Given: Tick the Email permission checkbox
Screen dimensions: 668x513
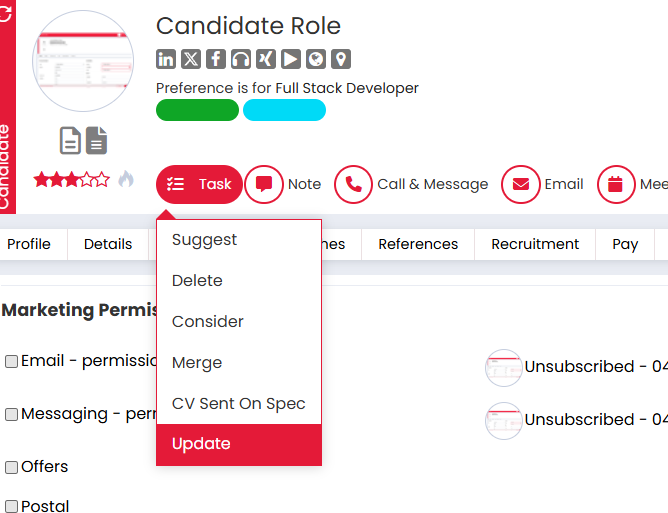Looking at the screenshot, I should [x=12, y=361].
